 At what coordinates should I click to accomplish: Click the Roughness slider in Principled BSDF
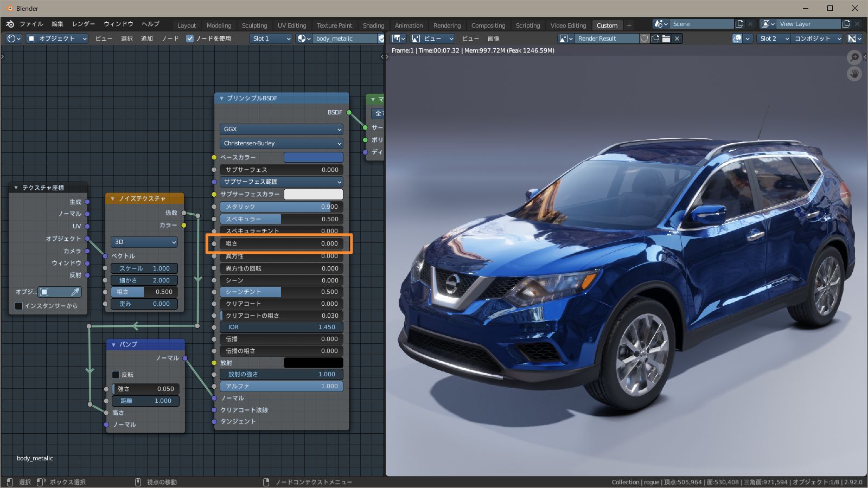(282, 243)
